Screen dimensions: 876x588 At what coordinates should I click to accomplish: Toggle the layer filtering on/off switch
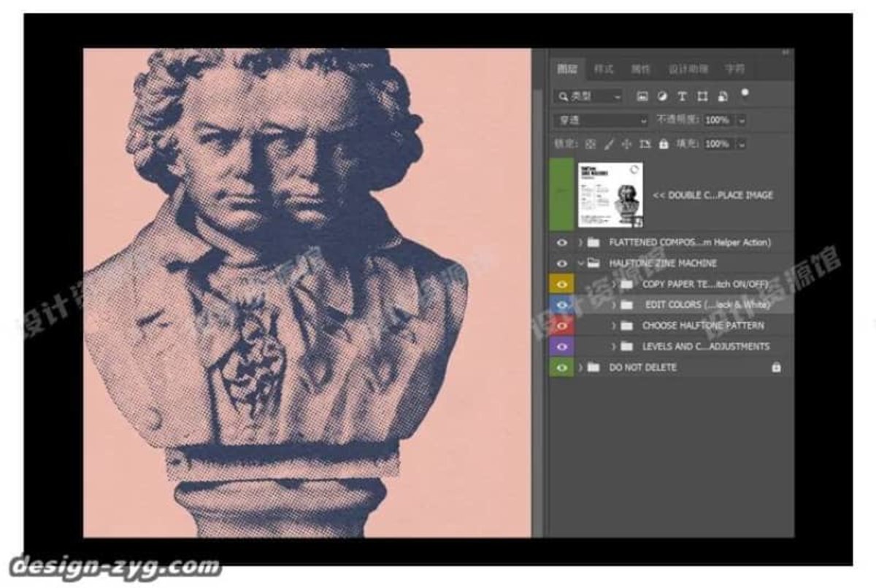click(745, 93)
